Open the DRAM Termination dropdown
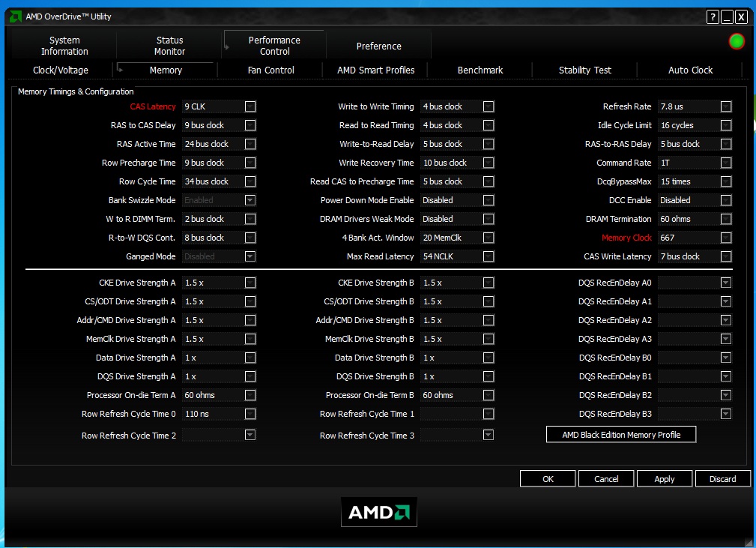This screenshot has width=756, height=548. (x=726, y=219)
